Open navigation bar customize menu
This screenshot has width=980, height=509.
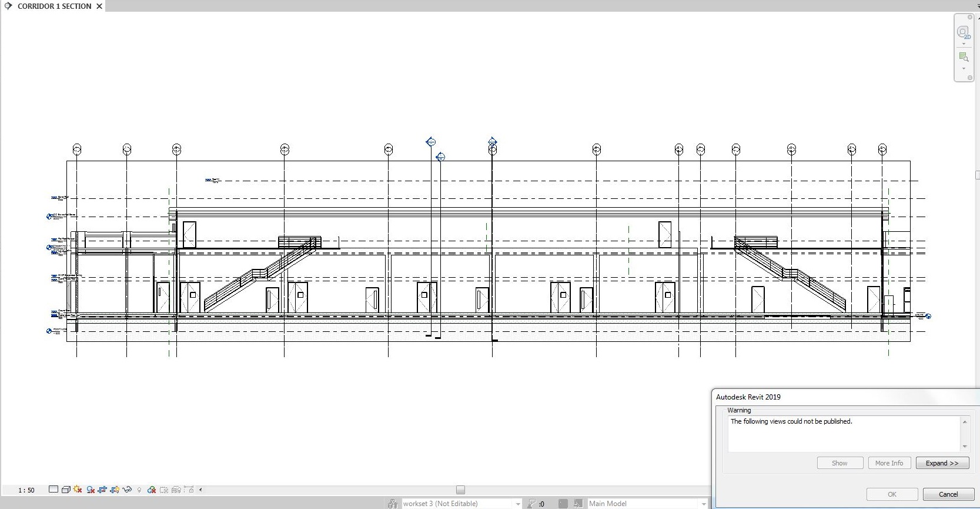click(970, 78)
